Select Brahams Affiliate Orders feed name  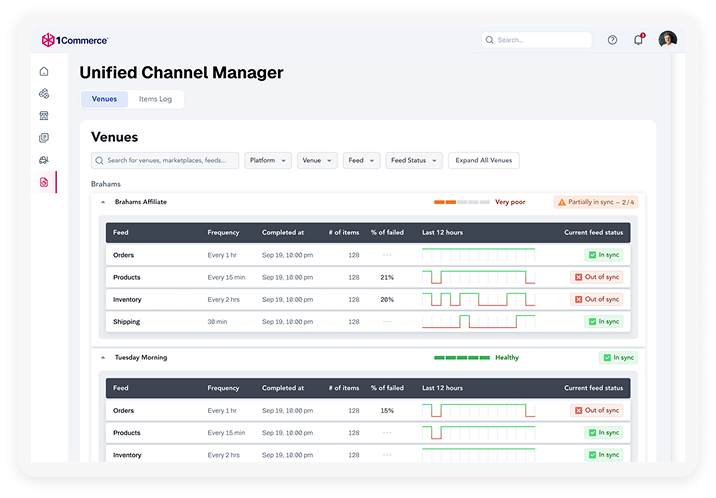[123, 255]
